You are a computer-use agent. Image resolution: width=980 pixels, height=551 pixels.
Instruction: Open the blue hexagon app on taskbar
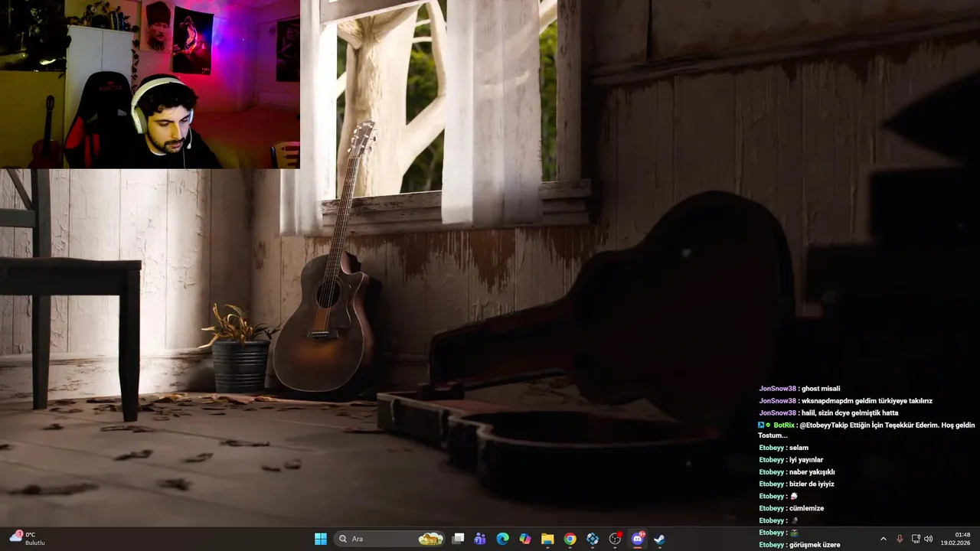pos(593,539)
